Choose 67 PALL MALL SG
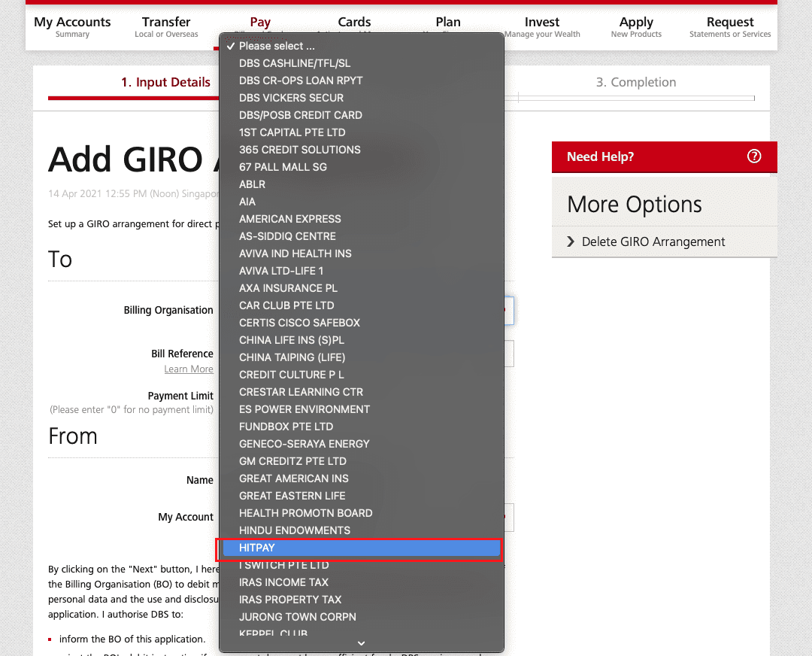The width and height of the screenshot is (812, 656). click(362, 167)
